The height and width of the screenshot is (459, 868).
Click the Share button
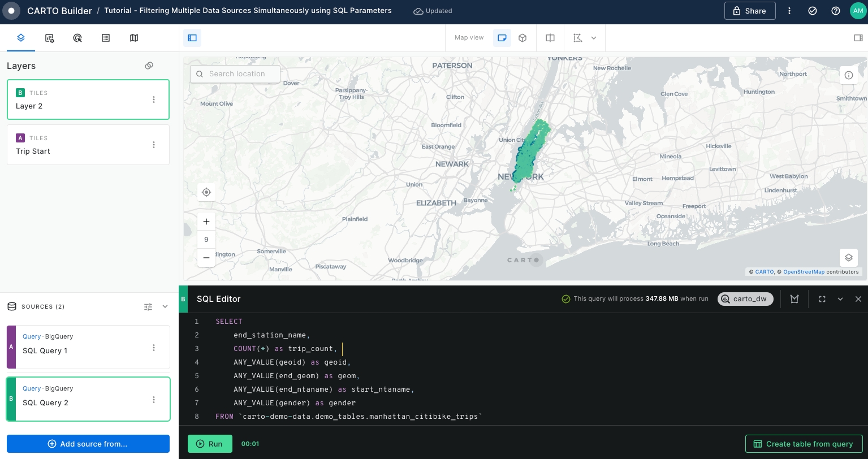(x=750, y=11)
